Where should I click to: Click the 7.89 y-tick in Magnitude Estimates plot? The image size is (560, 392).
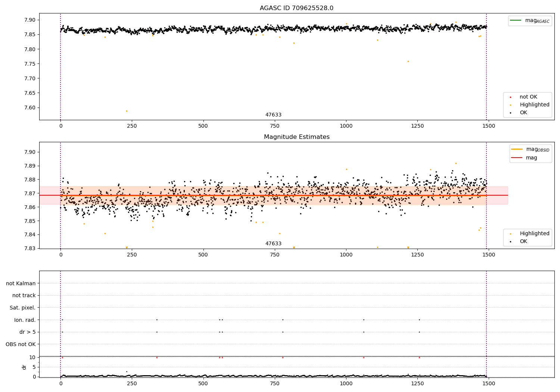tap(29, 166)
